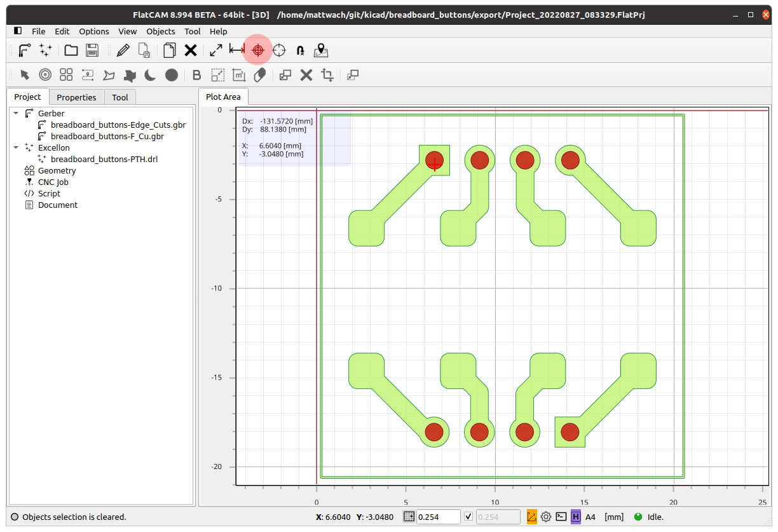The width and height of the screenshot is (778, 532).
Task: Collapse the Gerber tree group
Action: pyautogui.click(x=16, y=113)
